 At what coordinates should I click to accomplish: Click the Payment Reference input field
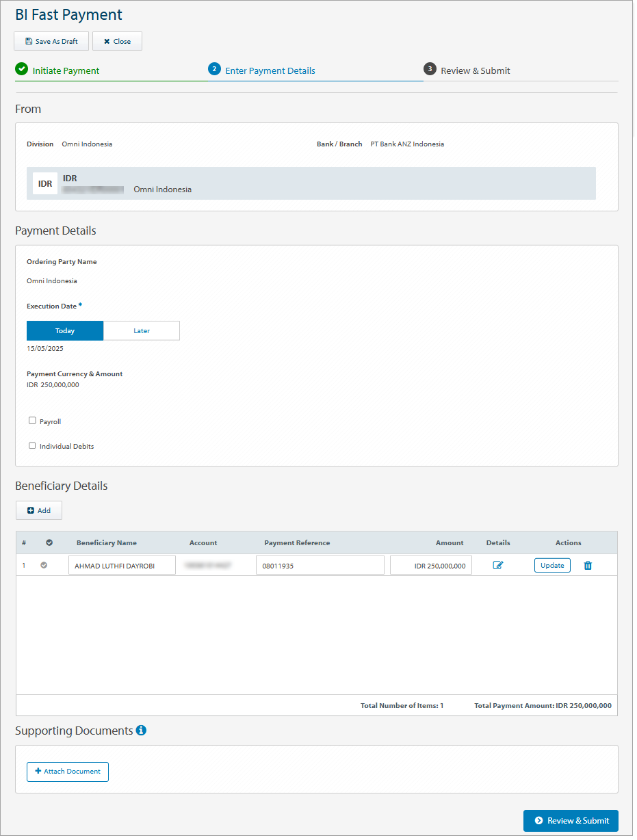[320, 565]
